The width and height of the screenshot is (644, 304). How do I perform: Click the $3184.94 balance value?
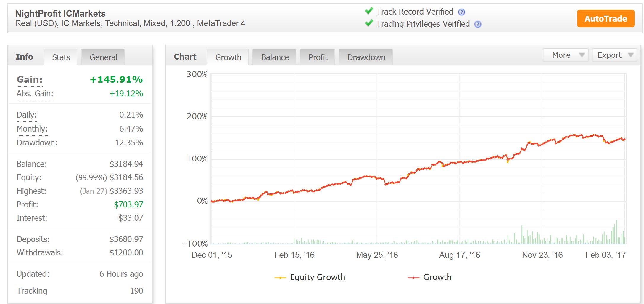click(x=126, y=164)
